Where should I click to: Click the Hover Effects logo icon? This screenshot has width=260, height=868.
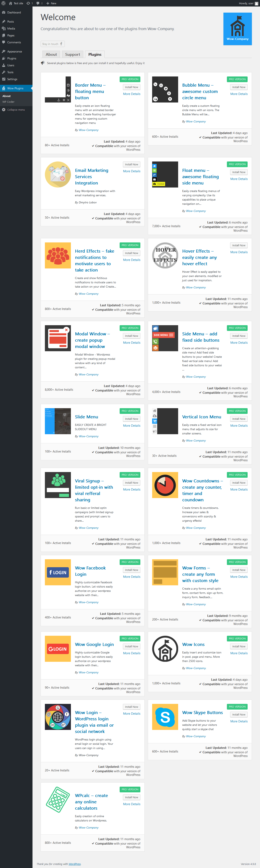tap(165, 255)
